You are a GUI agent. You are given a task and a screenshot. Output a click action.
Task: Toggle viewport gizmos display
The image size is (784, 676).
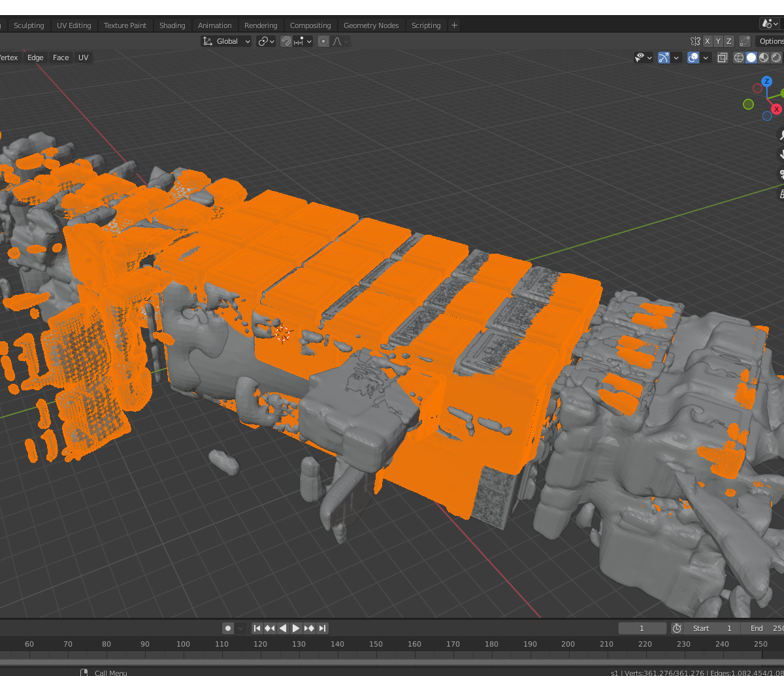[664, 58]
